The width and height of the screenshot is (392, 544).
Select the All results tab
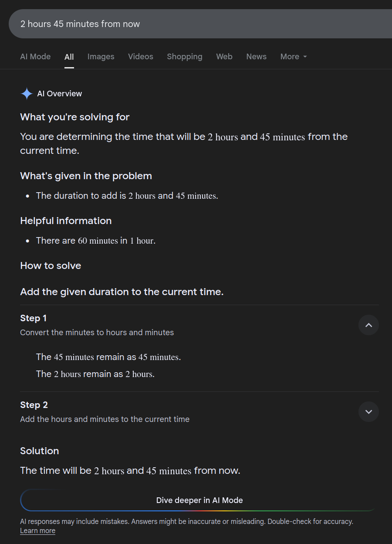coord(69,57)
